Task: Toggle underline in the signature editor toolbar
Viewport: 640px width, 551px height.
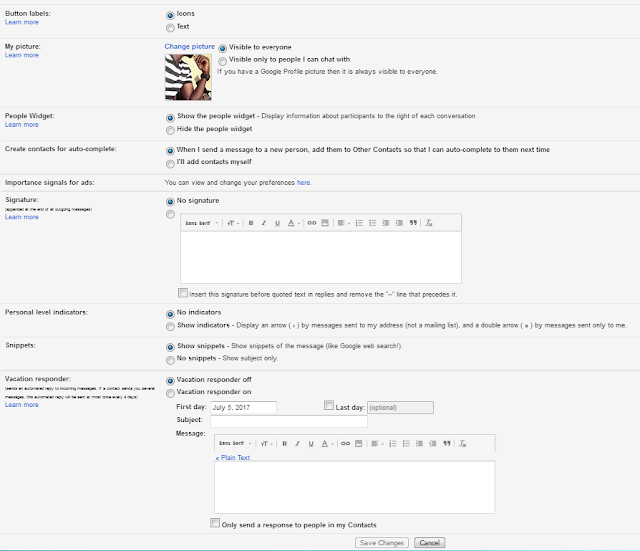Action: tap(277, 223)
